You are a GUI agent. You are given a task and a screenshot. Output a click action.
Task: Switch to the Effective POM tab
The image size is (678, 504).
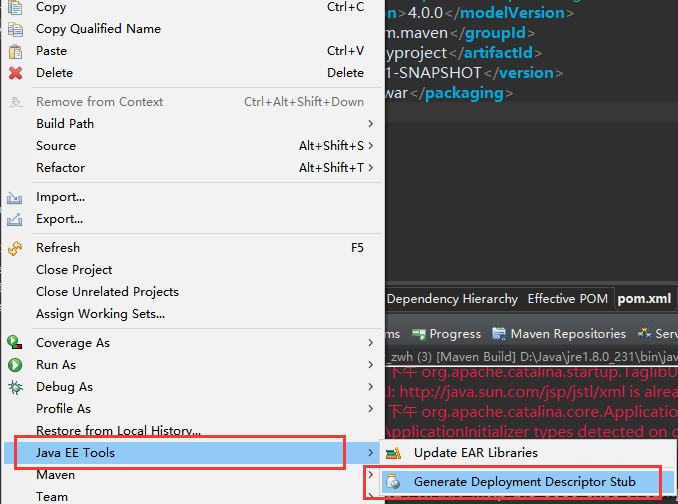pyautogui.click(x=568, y=299)
